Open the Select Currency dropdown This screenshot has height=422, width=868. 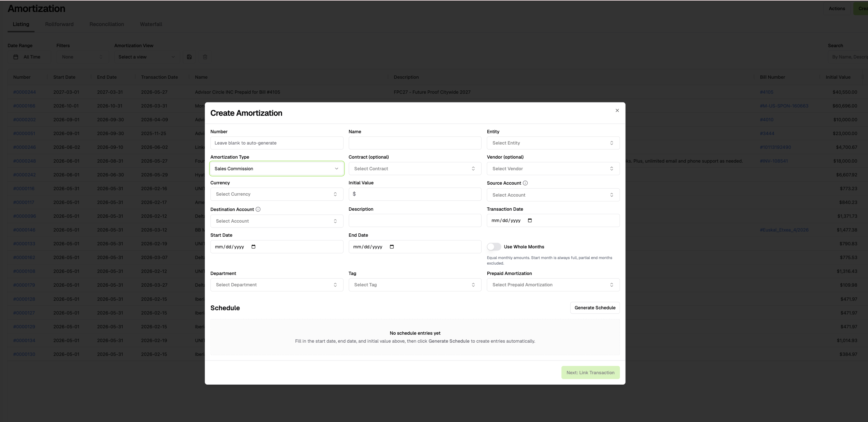(x=277, y=194)
